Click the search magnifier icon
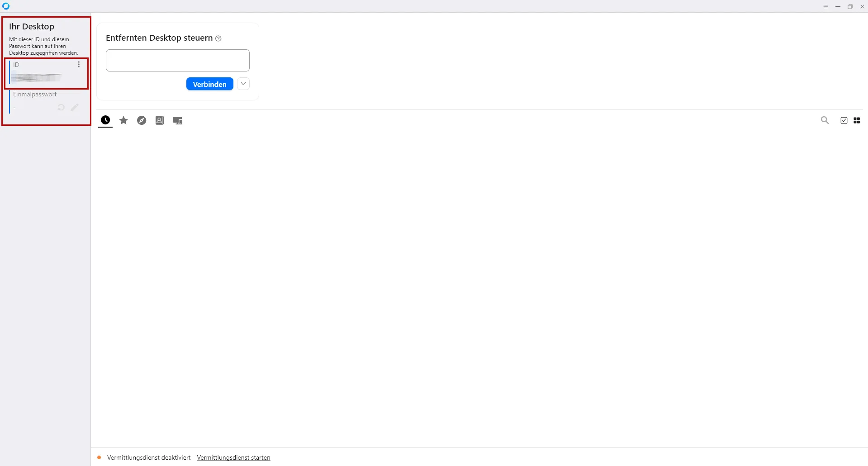Viewport: 868px width, 466px height. pos(825,120)
